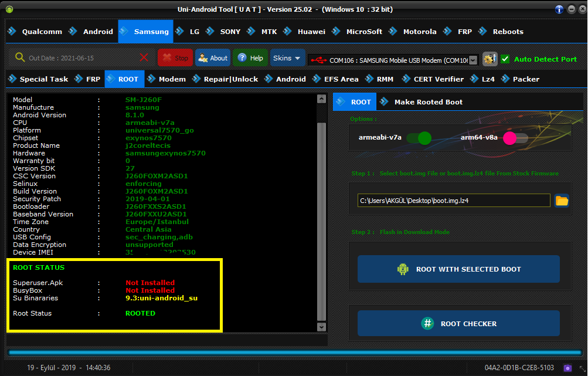The height and width of the screenshot is (376, 588).
Task: Open port settings gear icon
Action: pyautogui.click(x=490, y=59)
